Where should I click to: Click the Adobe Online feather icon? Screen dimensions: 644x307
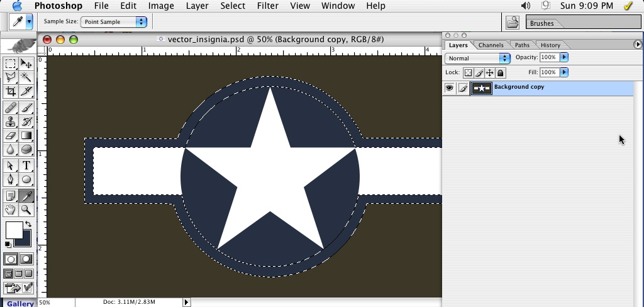tap(19, 46)
